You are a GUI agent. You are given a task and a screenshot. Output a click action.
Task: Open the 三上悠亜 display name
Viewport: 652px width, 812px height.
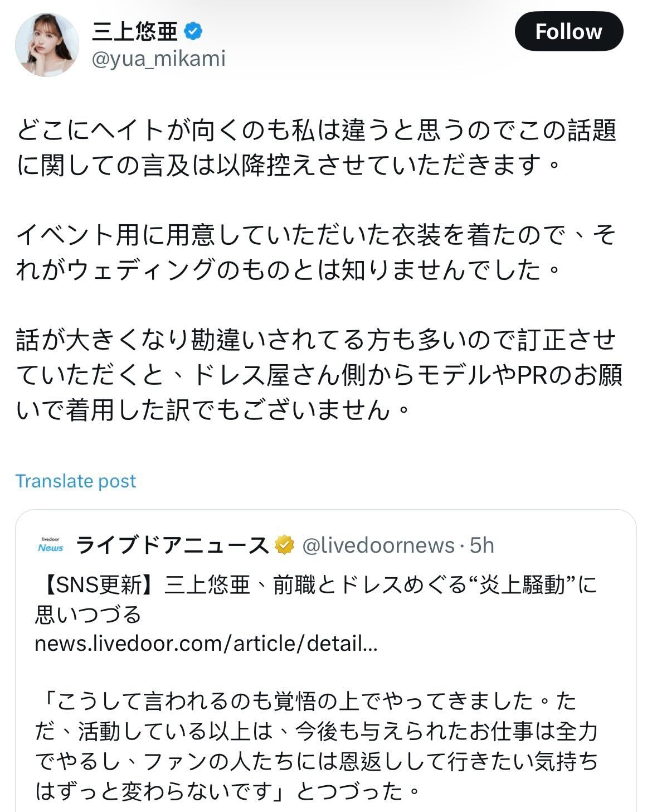pyautogui.click(x=135, y=32)
